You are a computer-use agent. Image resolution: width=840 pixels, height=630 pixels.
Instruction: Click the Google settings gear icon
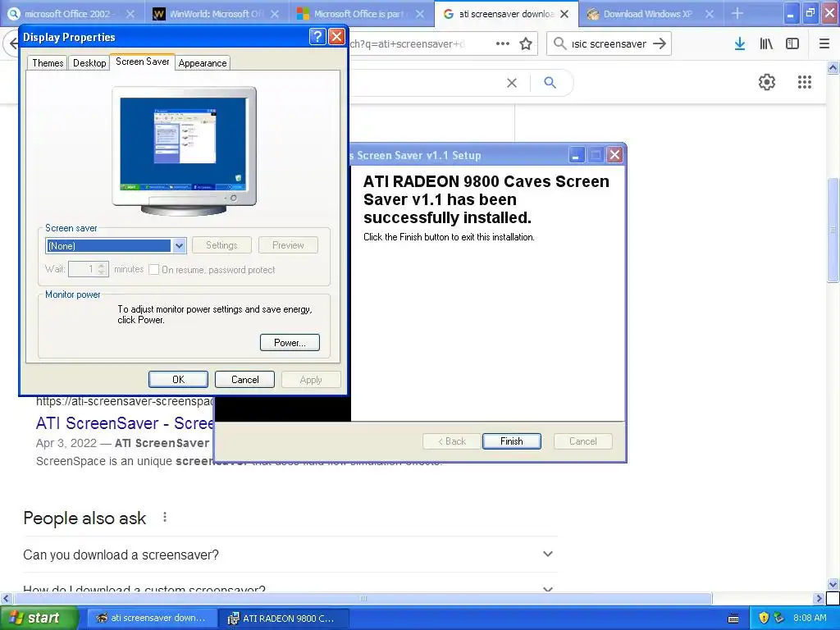(767, 82)
